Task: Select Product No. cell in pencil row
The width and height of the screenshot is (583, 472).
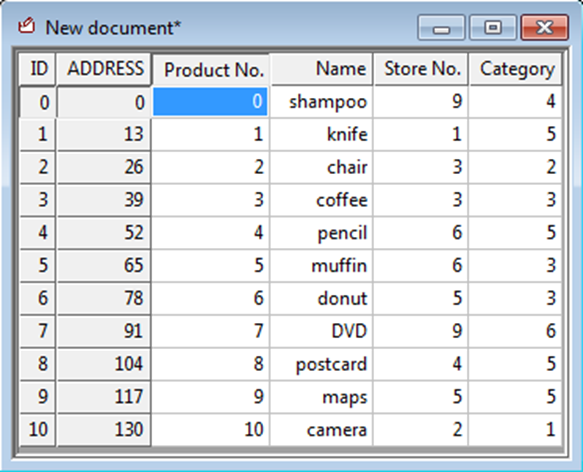Action: (210, 233)
